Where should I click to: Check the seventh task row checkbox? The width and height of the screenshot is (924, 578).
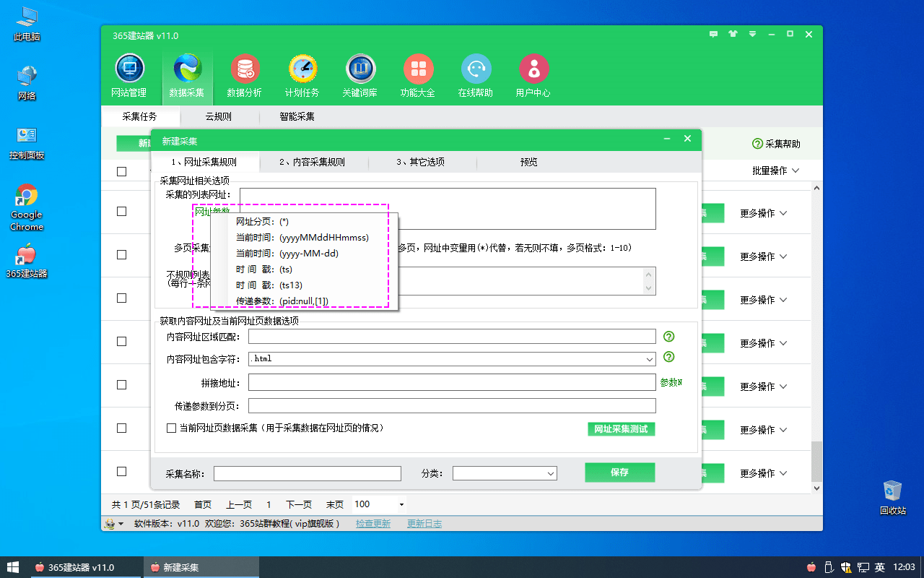point(121,471)
